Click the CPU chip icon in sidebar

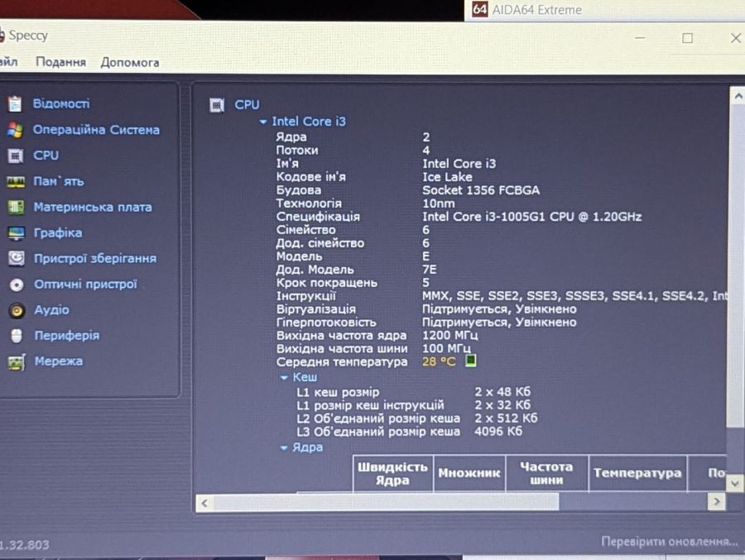pyautogui.click(x=15, y=156)
